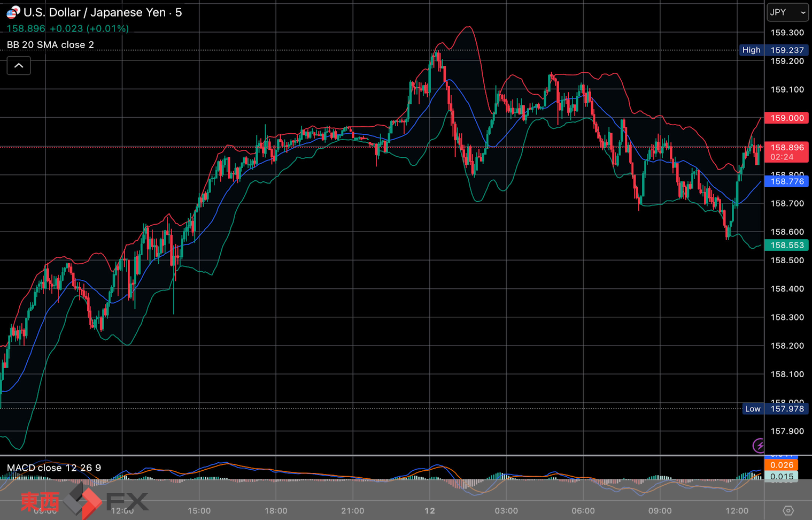The image size is (812, 520).
Task: Open chart settings via the hexagon gear icon
Action: [788, 510]
